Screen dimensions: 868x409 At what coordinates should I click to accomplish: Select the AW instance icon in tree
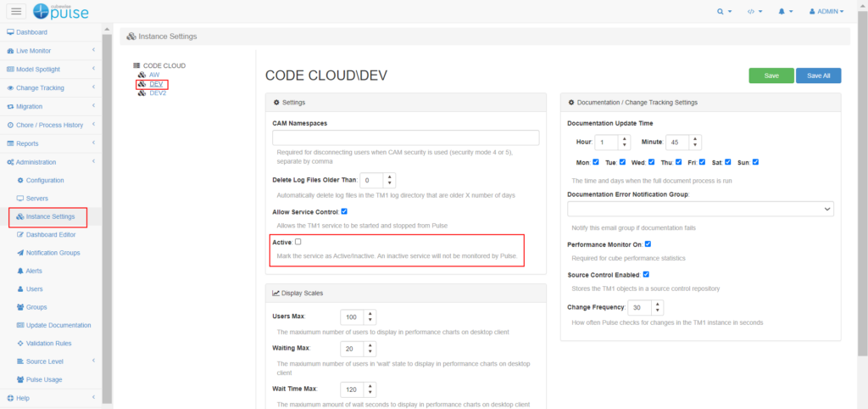pyautogui.click(x=142, y=75)
